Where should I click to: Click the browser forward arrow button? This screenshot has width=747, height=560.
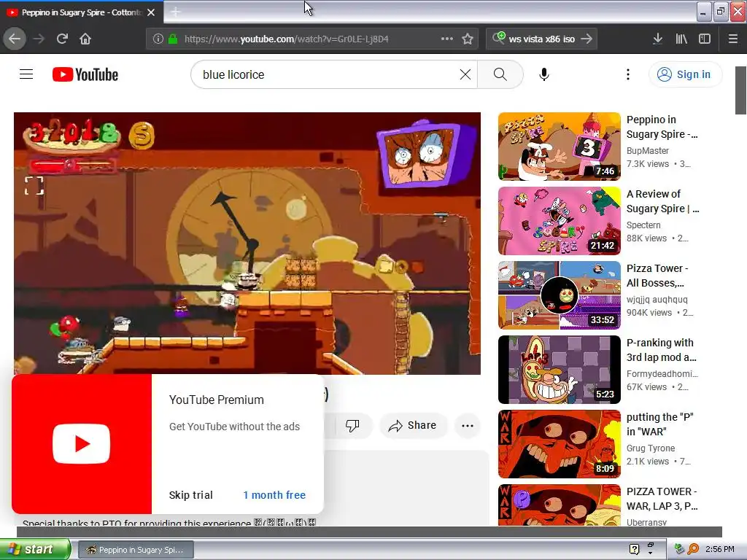(x=39, y=39)
